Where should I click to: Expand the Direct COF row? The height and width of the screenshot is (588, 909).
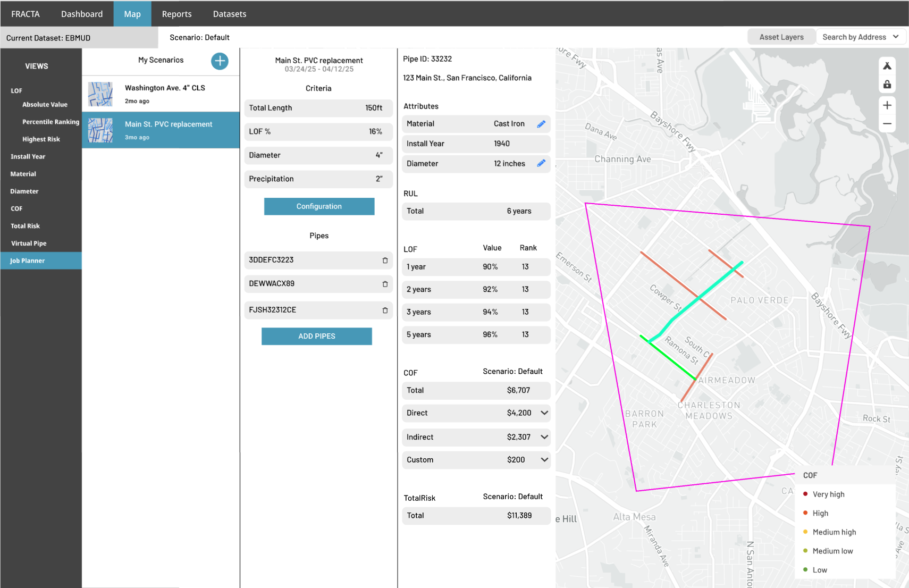[544, 413]
